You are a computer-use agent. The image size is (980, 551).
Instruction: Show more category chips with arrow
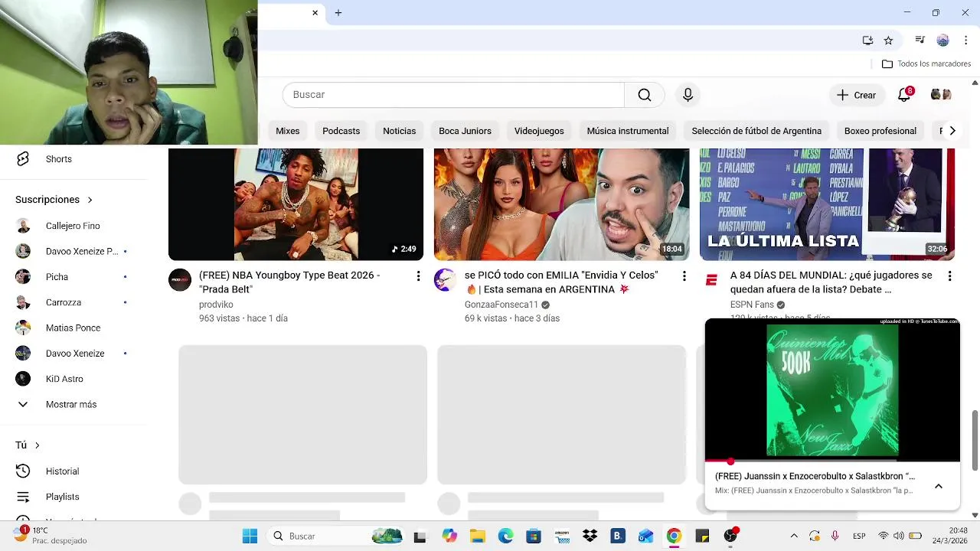[952, 131]
